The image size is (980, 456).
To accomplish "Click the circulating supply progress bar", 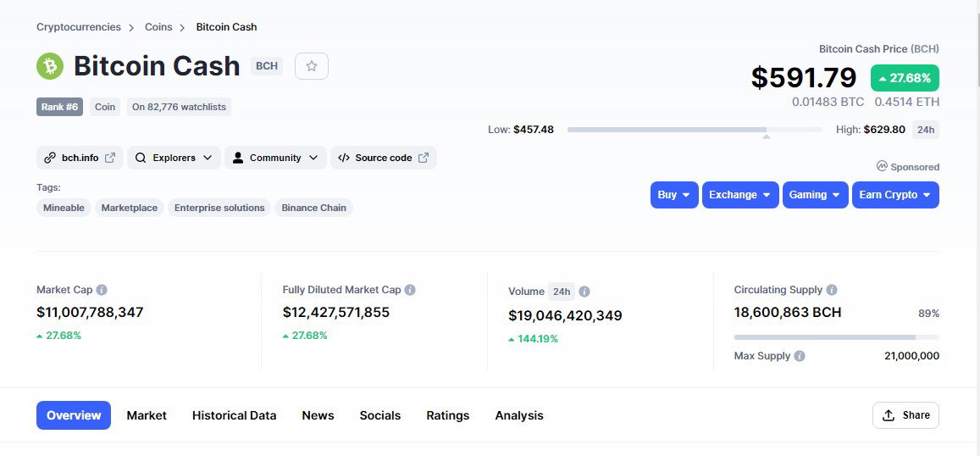I will click(x=836, y=337).
